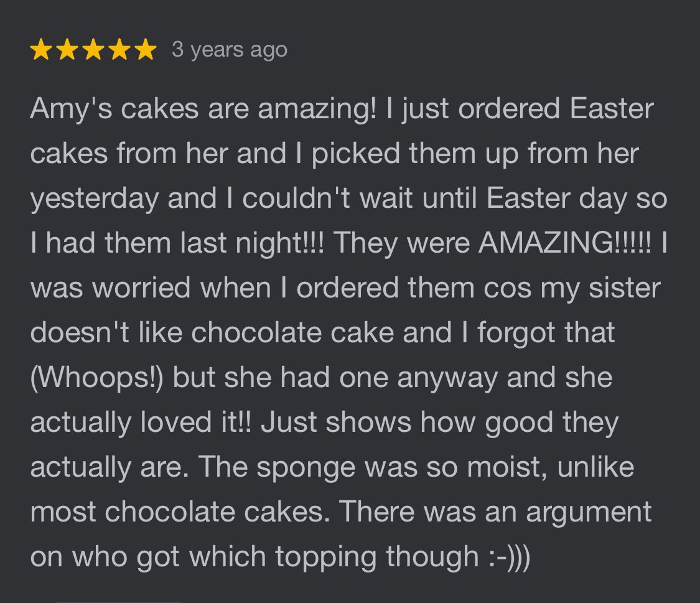Click the line starting 'most chocolate cakes.'
The width and height of the screenshot is (700, 603).
340,512
